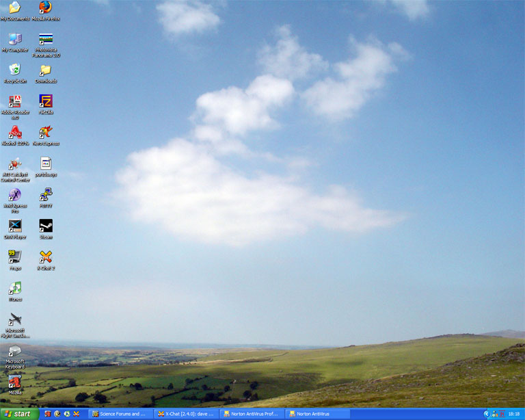Switch to X-Chat [2.4.0] taskbar window
The image size is (525, 420).
click(186, 414)
